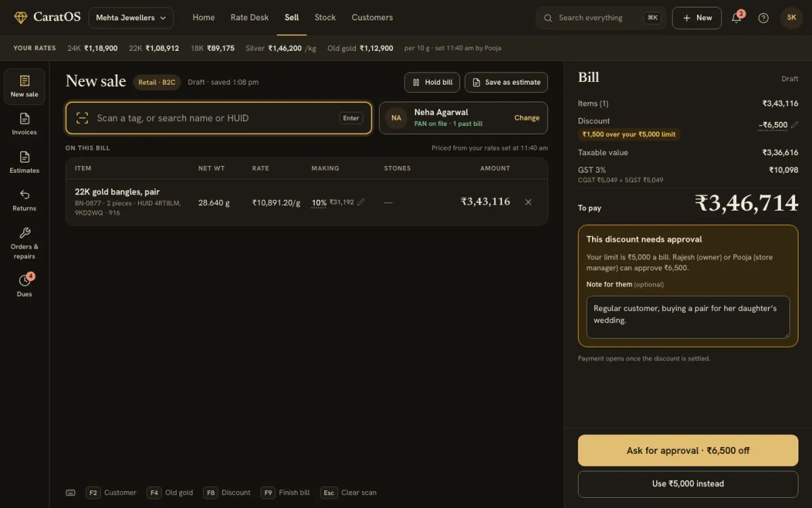Click the 10% making charge value
Screen dimensions: 812x508
coord(319,203)
